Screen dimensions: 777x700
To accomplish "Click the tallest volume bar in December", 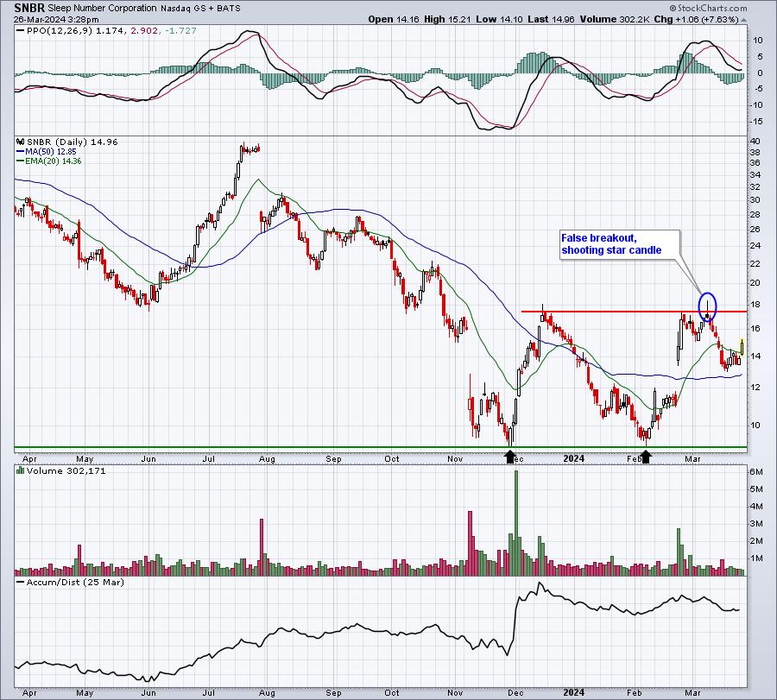I will (516, 523).
